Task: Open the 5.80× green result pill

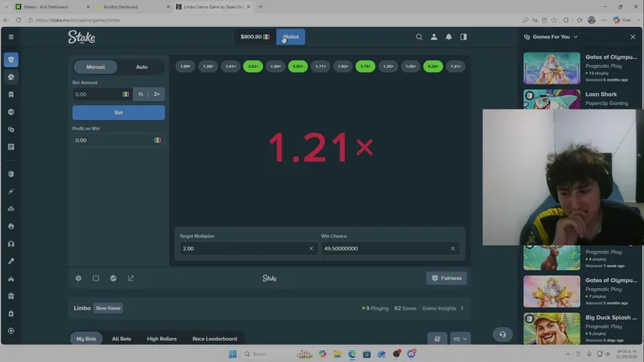Action: click(297, 66)
